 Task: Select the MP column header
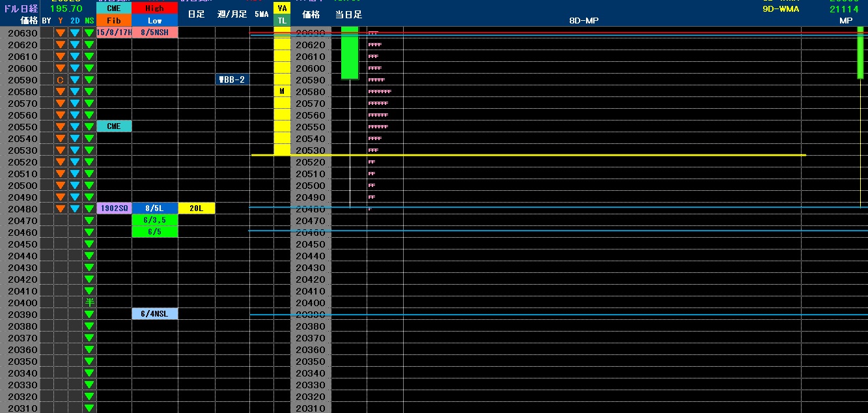pos(846,21)
